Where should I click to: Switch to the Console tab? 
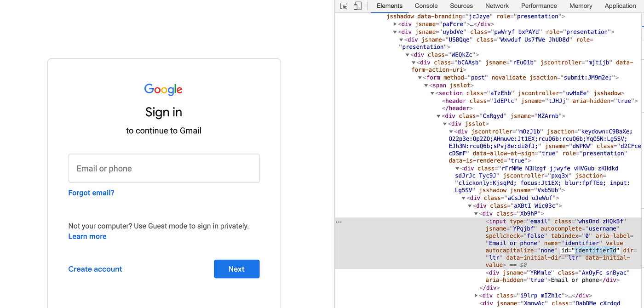pos(426,6)
